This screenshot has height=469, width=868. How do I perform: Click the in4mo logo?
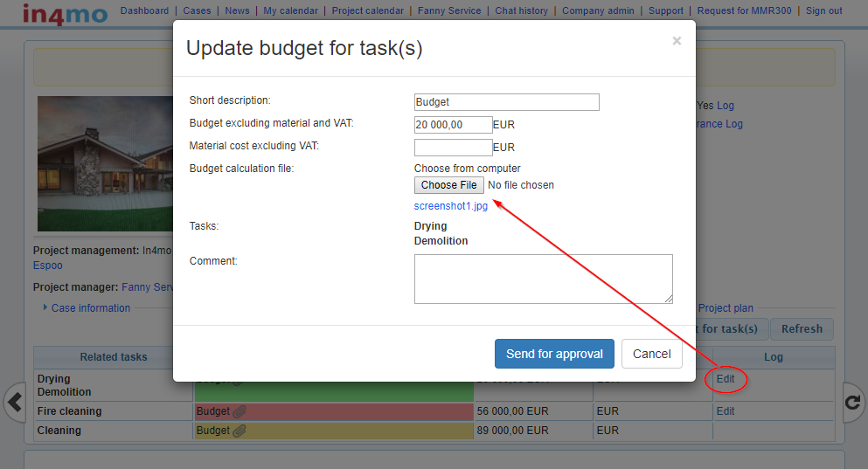click(x=65, y=13)
